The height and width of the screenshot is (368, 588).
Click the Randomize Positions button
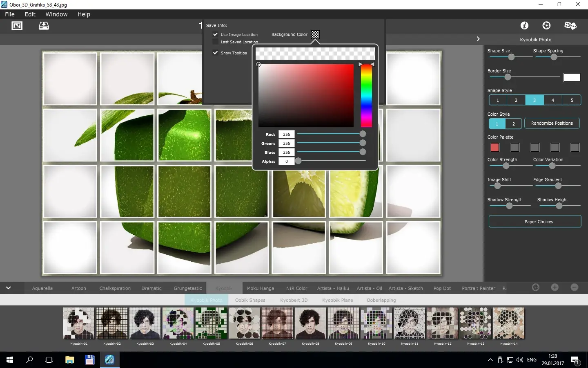(552, 123)
